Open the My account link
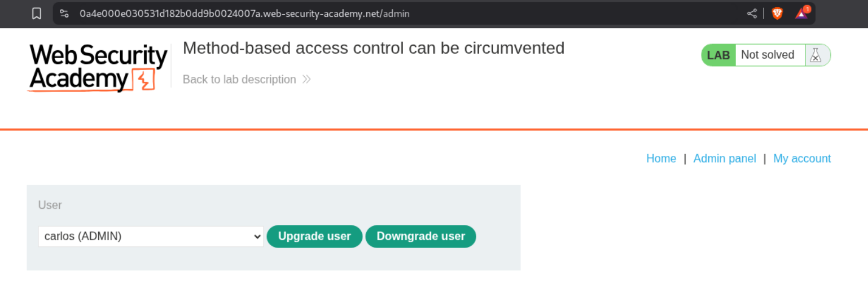The height and width of the screenshot is (292, 868). (x=801, y=159)
